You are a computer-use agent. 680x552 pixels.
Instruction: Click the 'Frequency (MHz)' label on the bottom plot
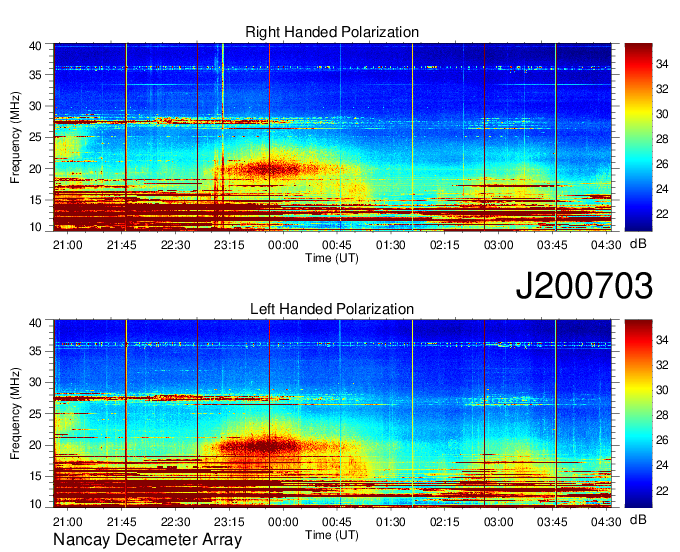15,414
